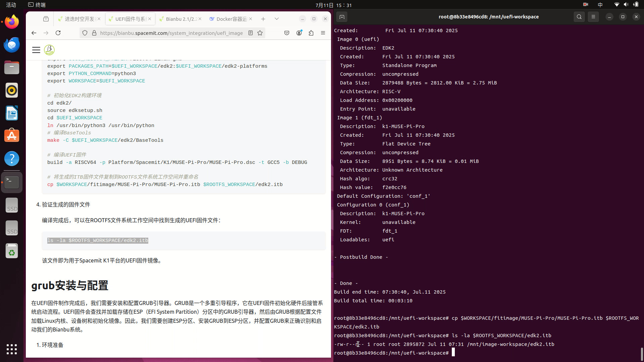Launch LibreOffice Writer from the dock
The height and width of the screenshot is (362, 644).
(12, 113)
